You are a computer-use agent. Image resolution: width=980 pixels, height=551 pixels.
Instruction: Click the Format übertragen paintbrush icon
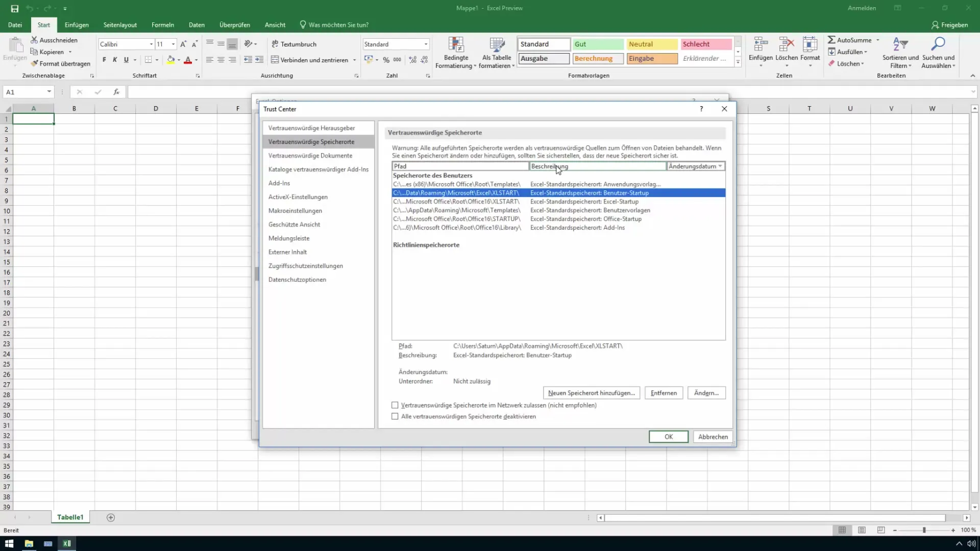(x=34, y=63)
